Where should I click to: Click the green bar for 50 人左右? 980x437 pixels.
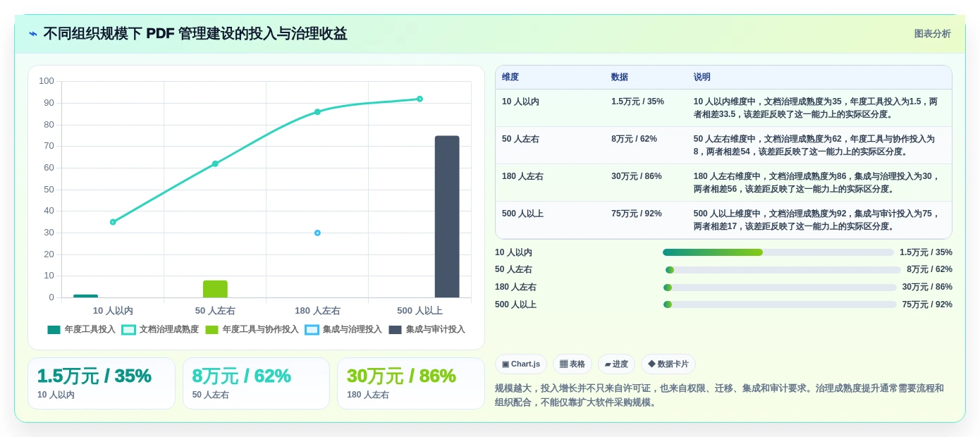[x=215, y=289]
